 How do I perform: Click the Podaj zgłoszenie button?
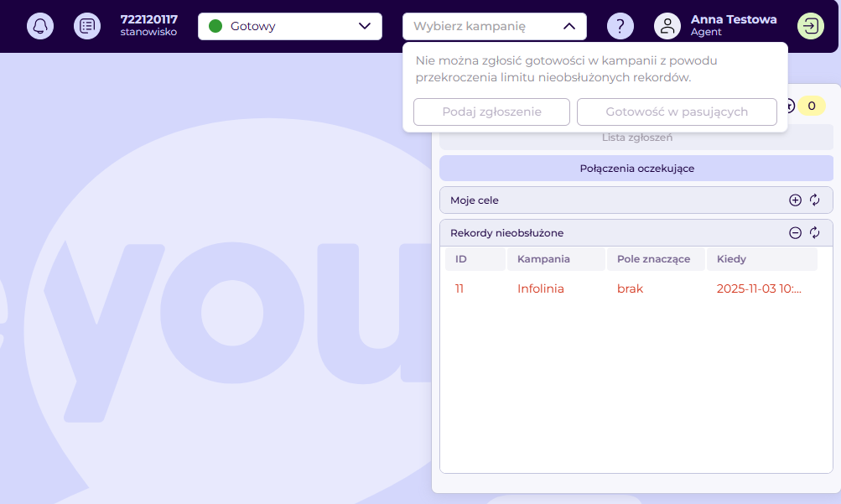[x=492, y=112]
